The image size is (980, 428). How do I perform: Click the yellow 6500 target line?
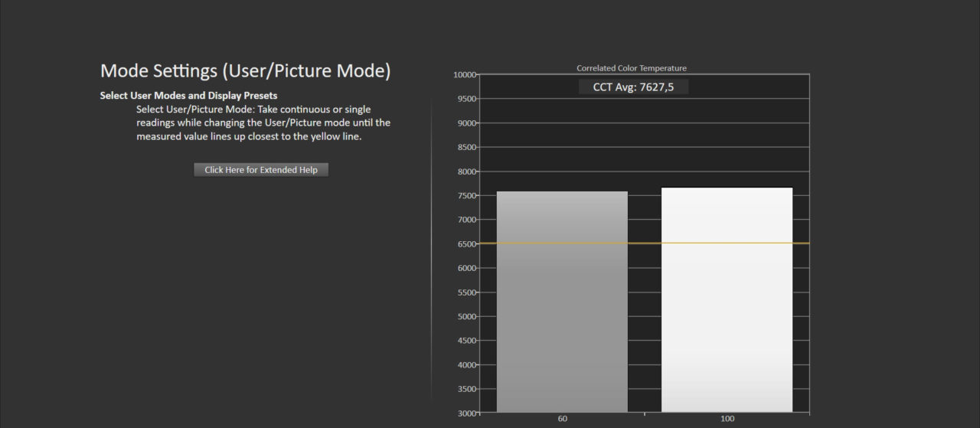tap(644, 243)
